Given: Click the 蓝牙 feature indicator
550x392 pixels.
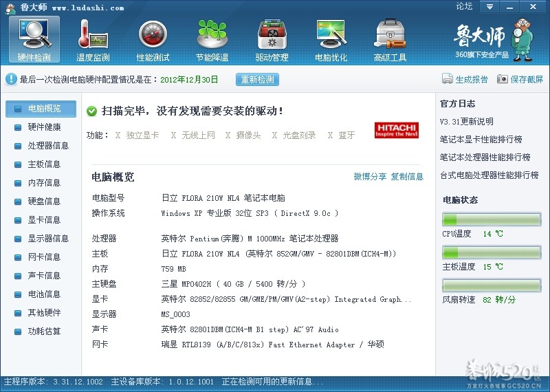Looking at the screenshot, I should 342,135.
